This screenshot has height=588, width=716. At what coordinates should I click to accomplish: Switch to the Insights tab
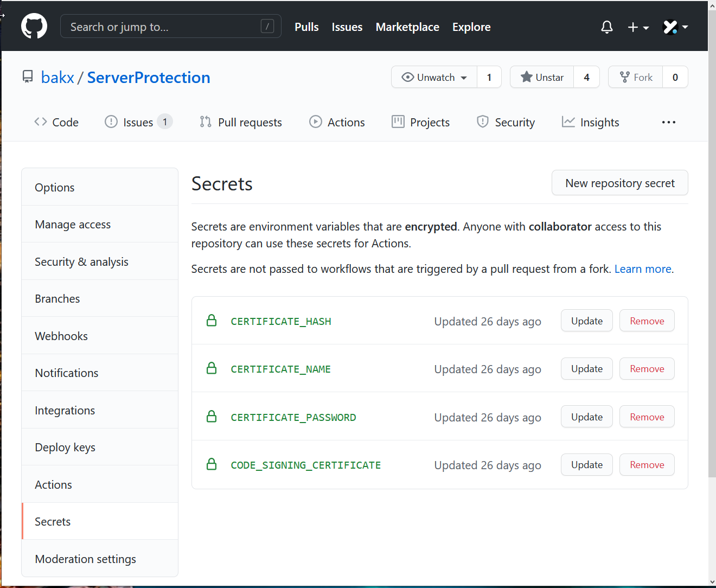(x=591, y=122)
